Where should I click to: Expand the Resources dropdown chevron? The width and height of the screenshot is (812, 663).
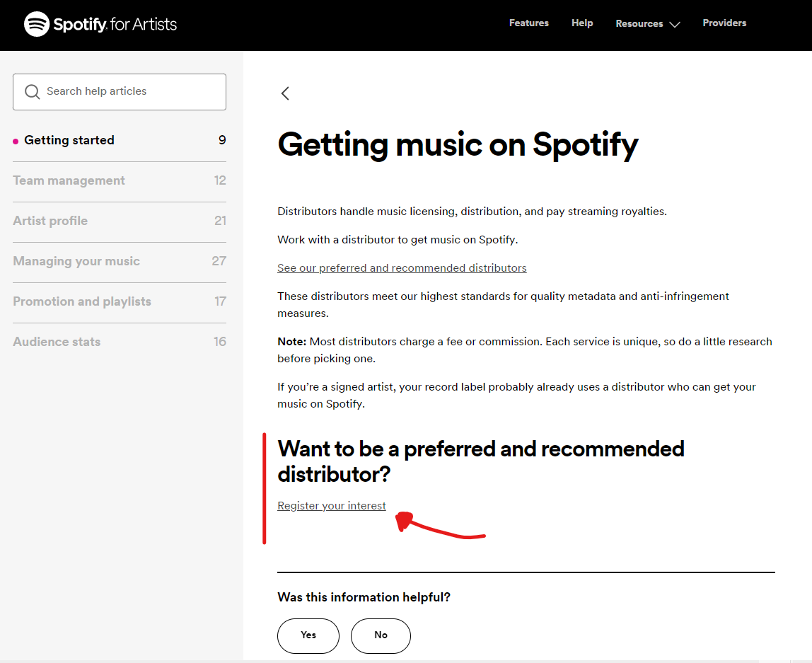point(674,24)
